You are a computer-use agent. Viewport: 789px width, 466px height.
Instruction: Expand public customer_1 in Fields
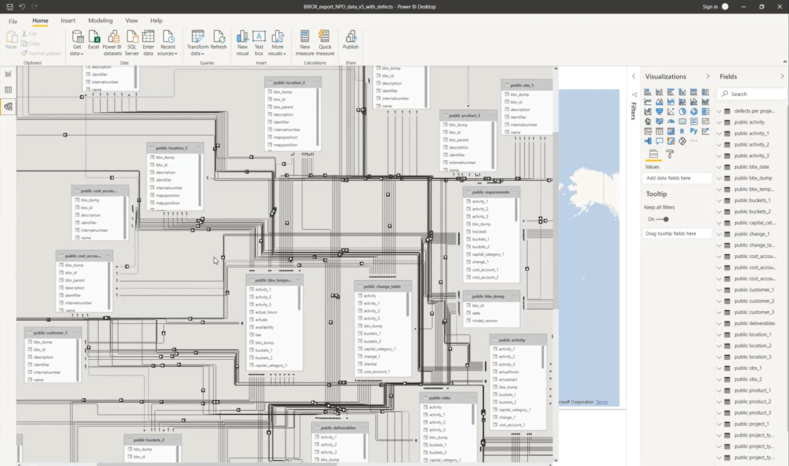(x=719, y=290)
